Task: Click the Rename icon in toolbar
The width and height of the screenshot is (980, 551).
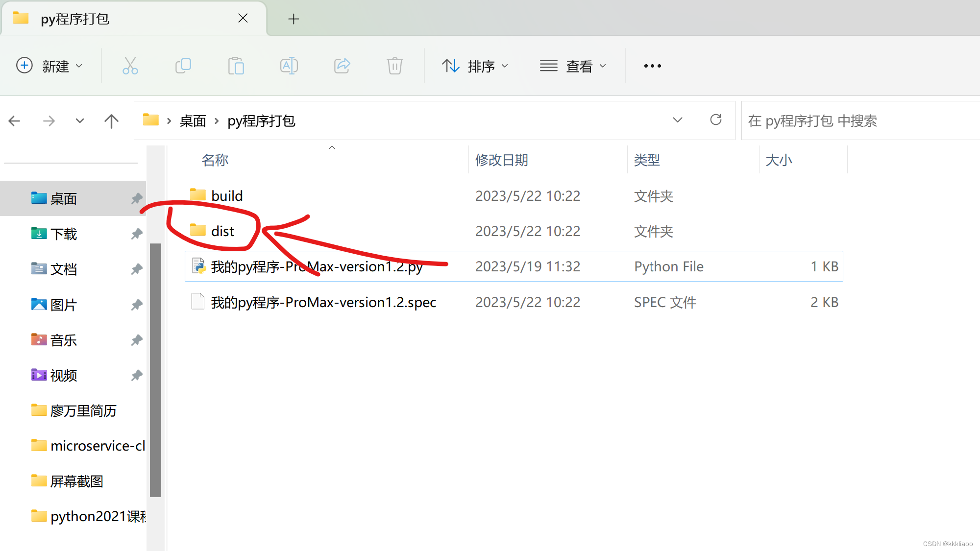Action: pos(289,66)
